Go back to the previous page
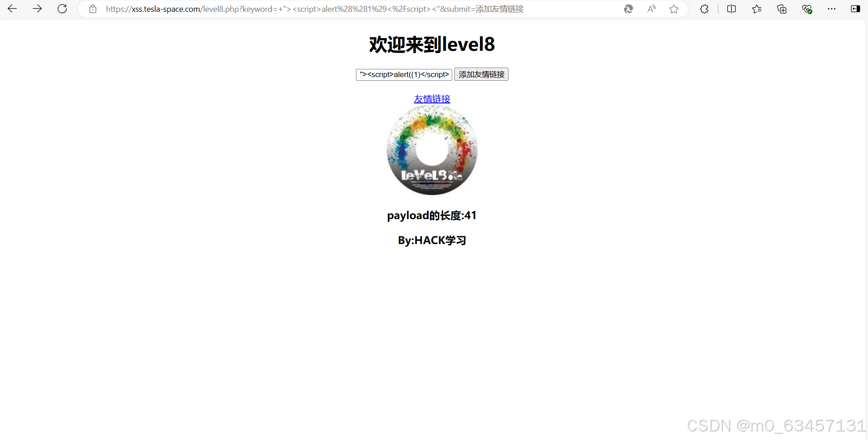Screen dimensions: 868x440 12,9
